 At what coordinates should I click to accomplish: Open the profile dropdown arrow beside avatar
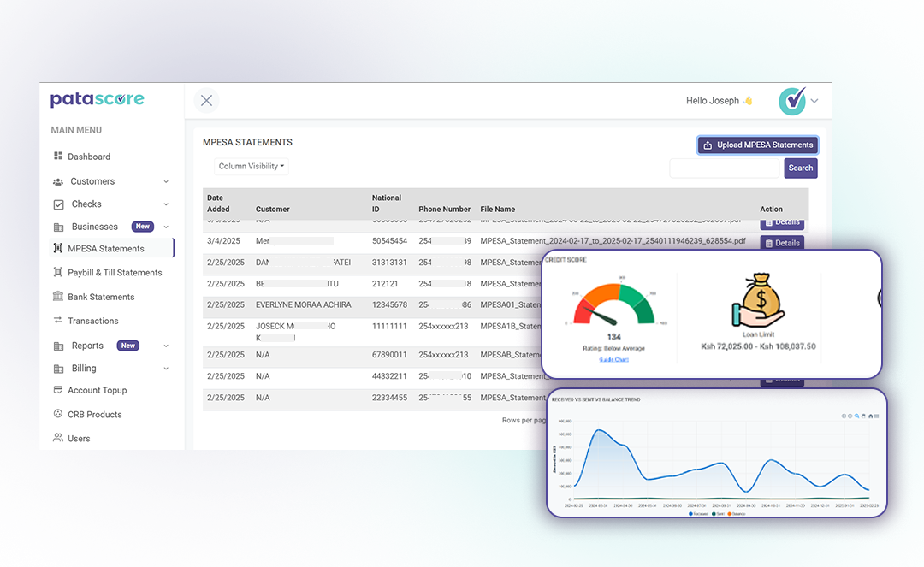pyautogui.click(x=814, y=101)
